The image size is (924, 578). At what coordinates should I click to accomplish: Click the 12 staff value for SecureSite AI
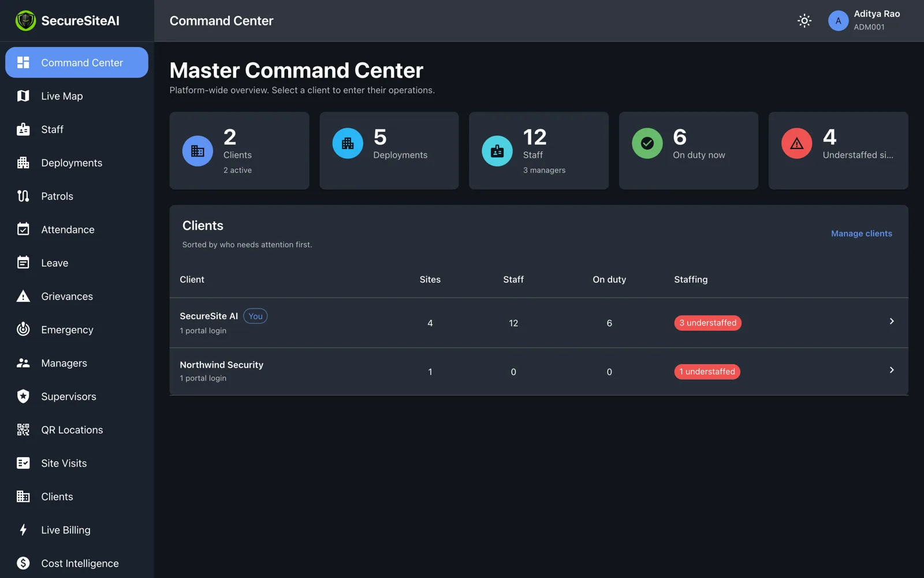click(x=513, y=323)
